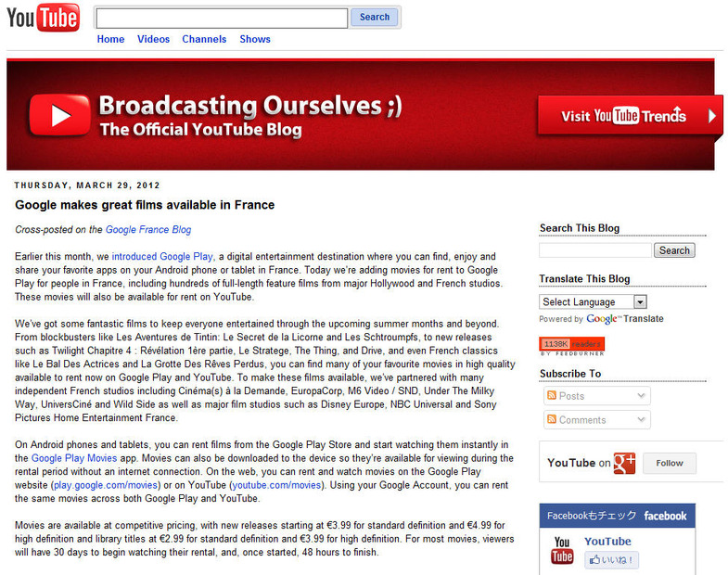The image size is (728, 575).
Task: Click the YouTube logo in Facebook widget
Action: click(x=562, y=550)
